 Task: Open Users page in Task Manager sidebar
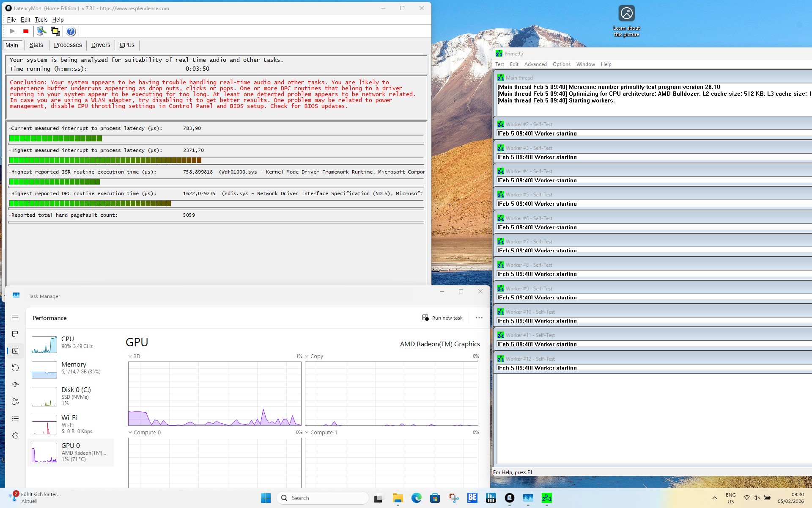point(15,401)
